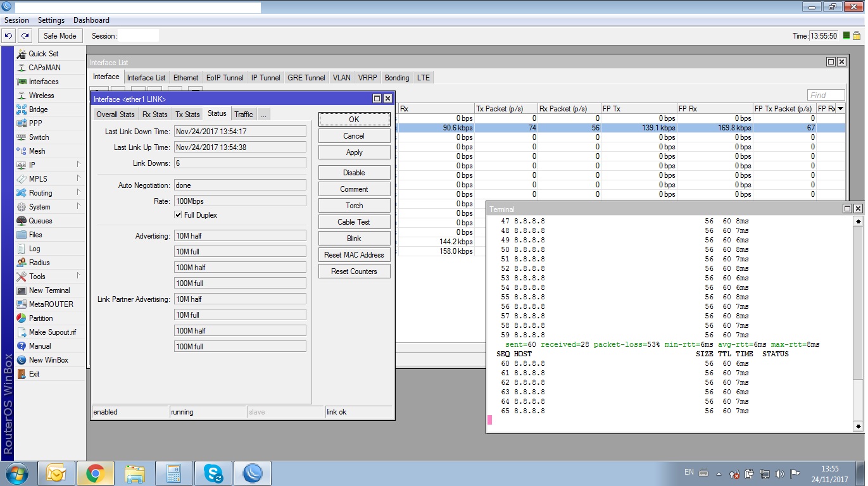Image resolution: width=868 pixels, height=486 pixels.
Task: Toggle the Full Duplex checkbox
Action: click(x=179, y=215)
